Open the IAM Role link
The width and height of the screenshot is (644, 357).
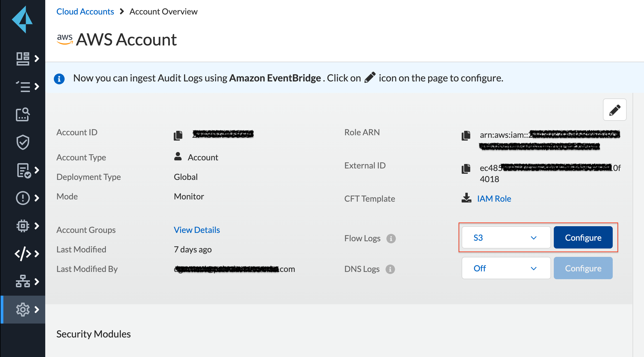pos(494,199)
